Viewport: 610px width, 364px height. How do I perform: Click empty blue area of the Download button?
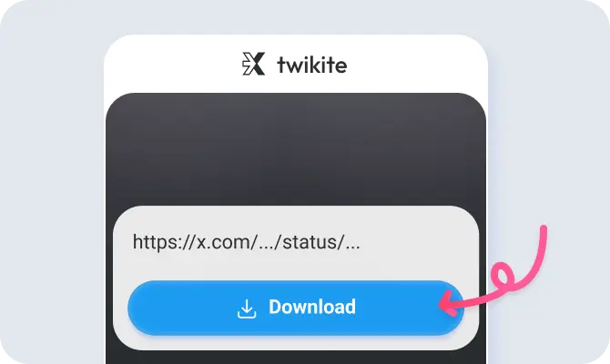[x=179, y=308]
